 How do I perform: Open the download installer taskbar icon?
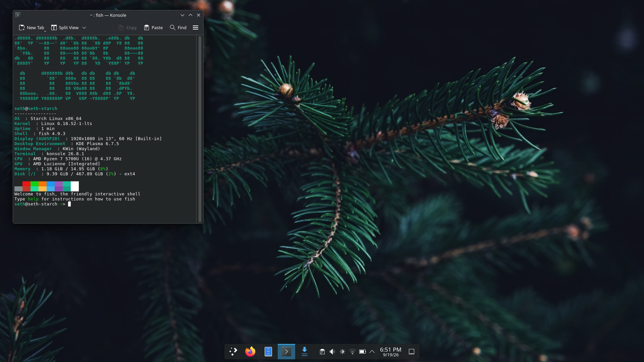pos(305,352)
